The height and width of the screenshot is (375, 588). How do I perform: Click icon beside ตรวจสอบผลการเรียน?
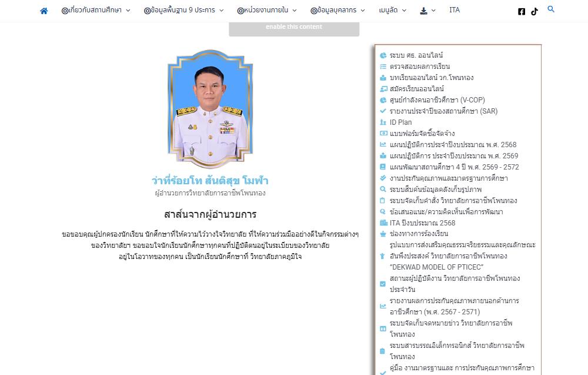click(383, 67)
